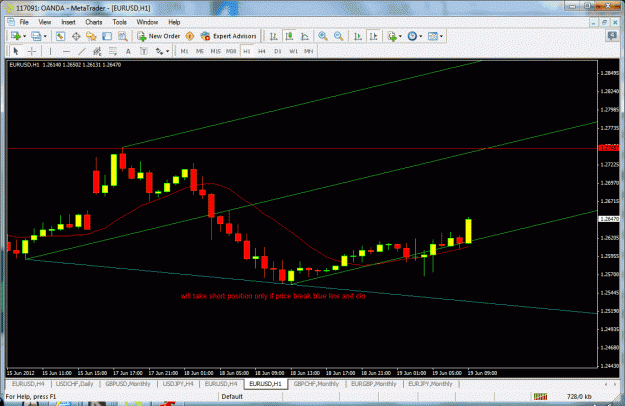Switch chart to Candlesticks type
Viewport: 625px width, 406px height.
[289, 36]
